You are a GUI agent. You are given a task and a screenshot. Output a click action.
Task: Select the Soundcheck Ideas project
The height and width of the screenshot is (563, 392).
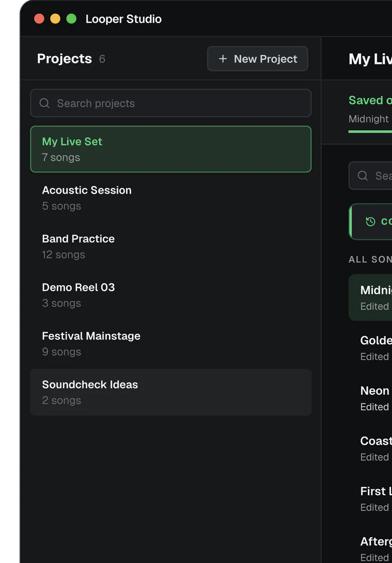pos(170,392)
